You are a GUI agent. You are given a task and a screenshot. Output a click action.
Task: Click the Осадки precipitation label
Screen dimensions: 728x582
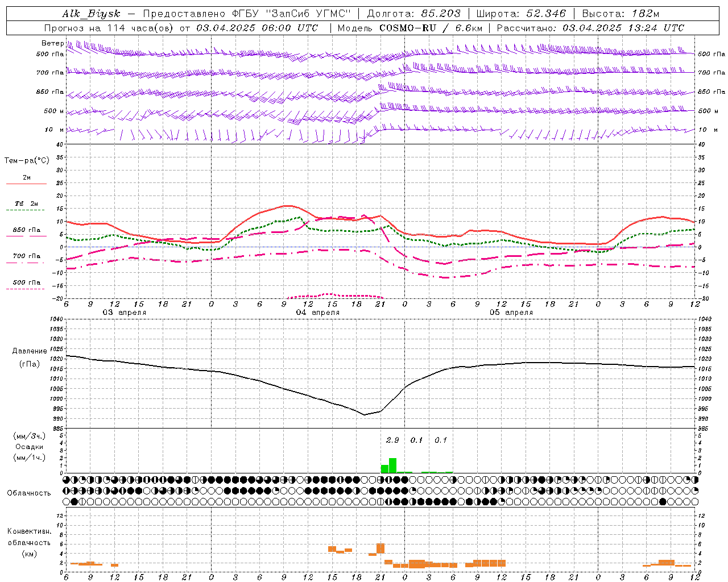[x=30, y=447]
